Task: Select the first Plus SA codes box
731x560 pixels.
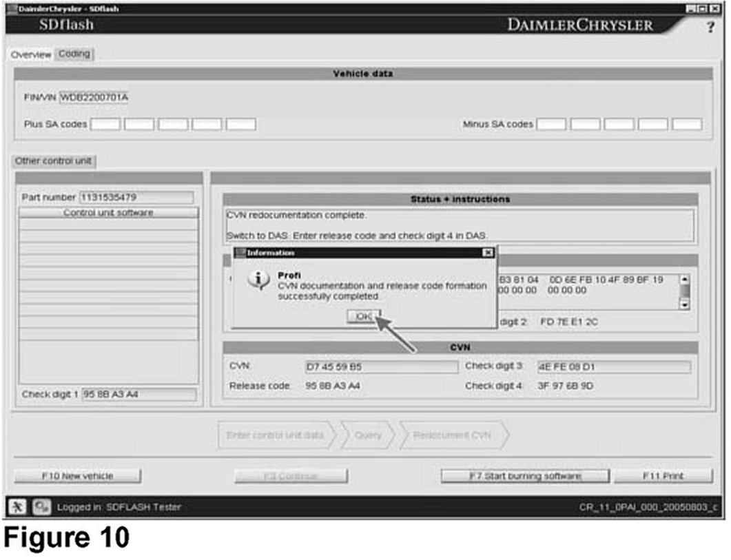Action: [105, 124]
